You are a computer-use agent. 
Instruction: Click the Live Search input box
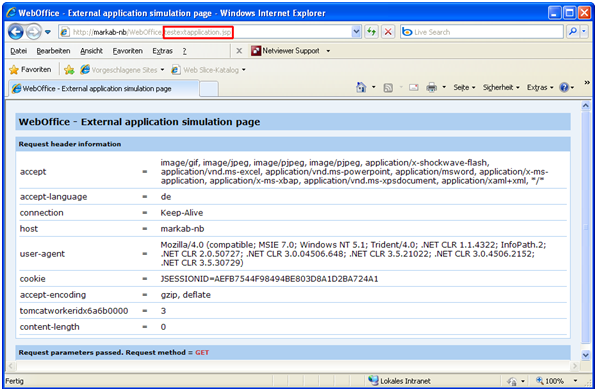click(482, 32)
